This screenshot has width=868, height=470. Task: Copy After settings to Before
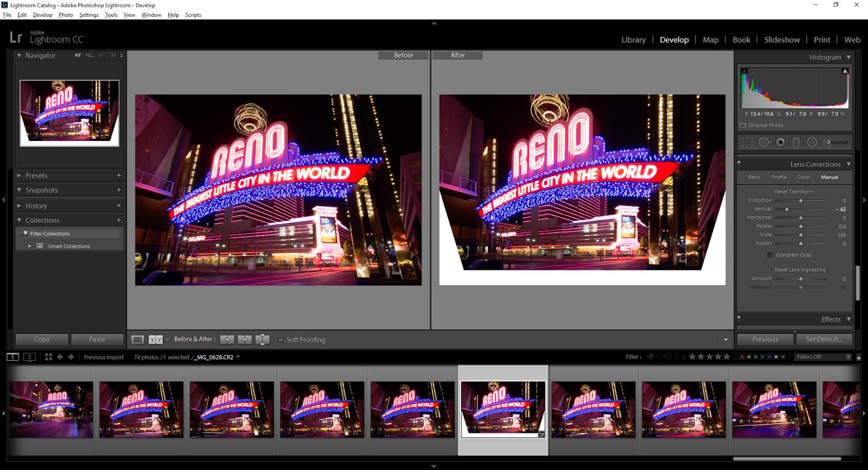[x=245, y=339]
